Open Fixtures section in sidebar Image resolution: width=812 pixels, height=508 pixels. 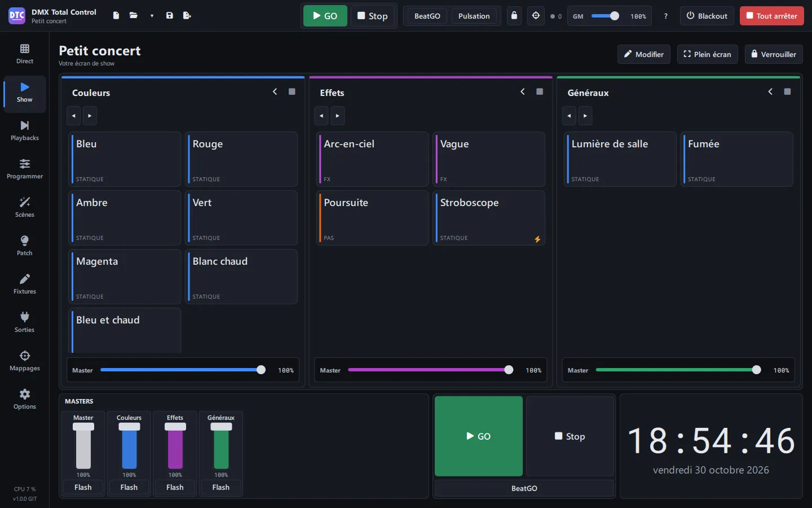tap(25, 284)
